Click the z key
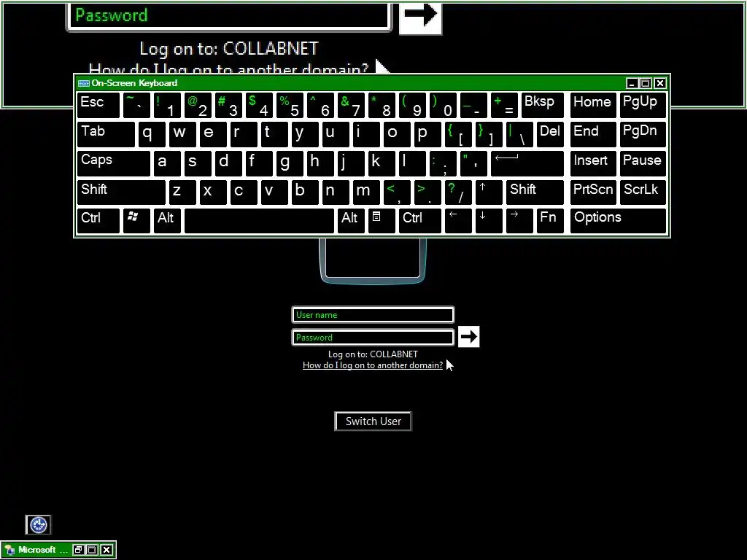 (x=182, y=192)
